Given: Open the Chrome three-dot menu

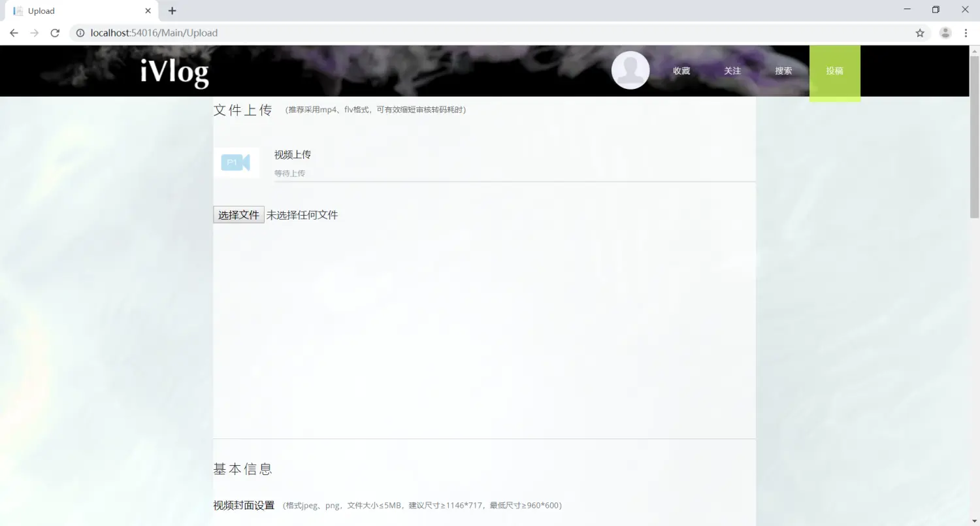Looking at the screenshot, I should [x=966, y=33].
